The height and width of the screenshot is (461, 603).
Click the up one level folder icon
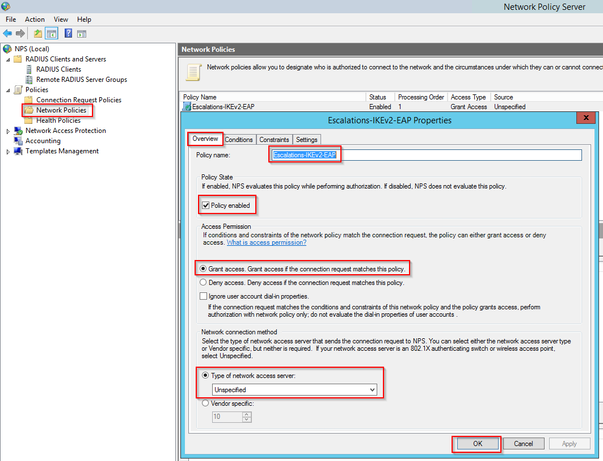coord(38,34)
